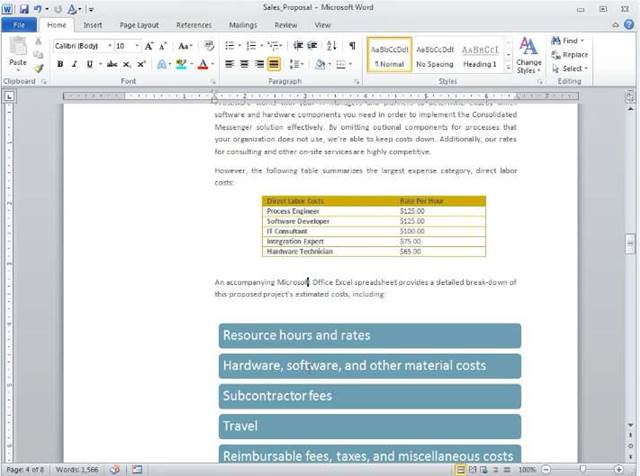Click the Undo icon in the title bar
The height and width of the screenshot is (476, 640).
(x=38, y=9)
